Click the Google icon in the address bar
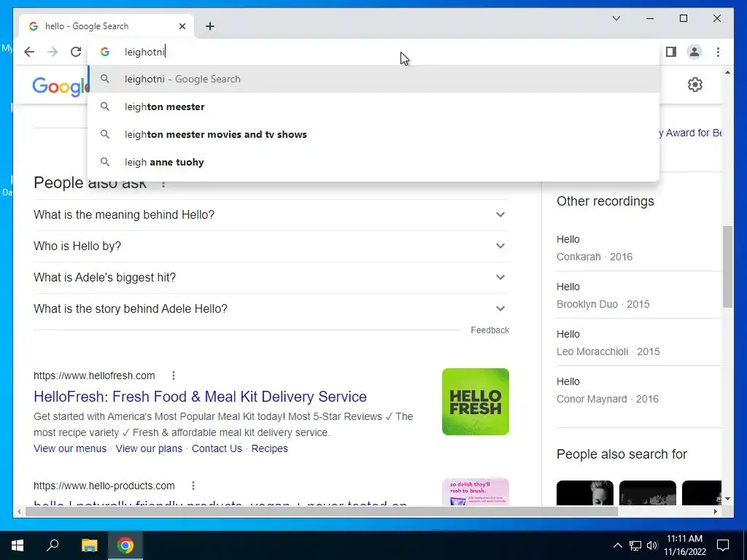 105,52
